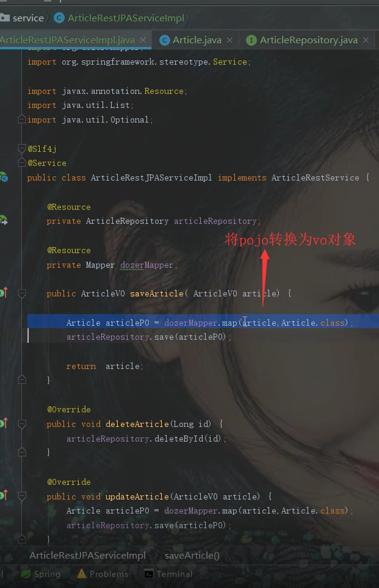Click dozerMapper field name

click(146, 265)
